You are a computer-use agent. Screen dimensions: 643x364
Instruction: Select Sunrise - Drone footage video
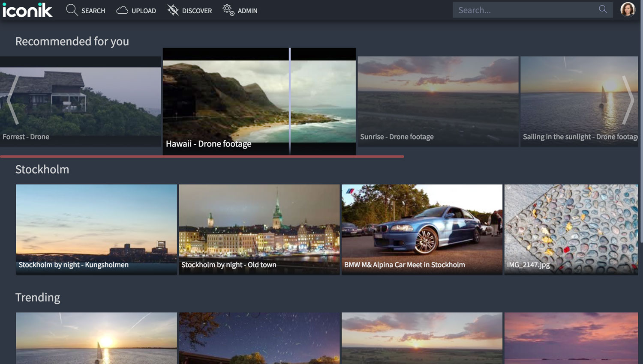(438, 101)
